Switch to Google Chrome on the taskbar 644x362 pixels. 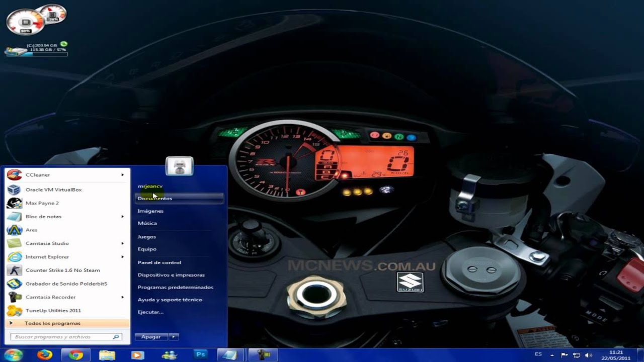click(76, 355)
